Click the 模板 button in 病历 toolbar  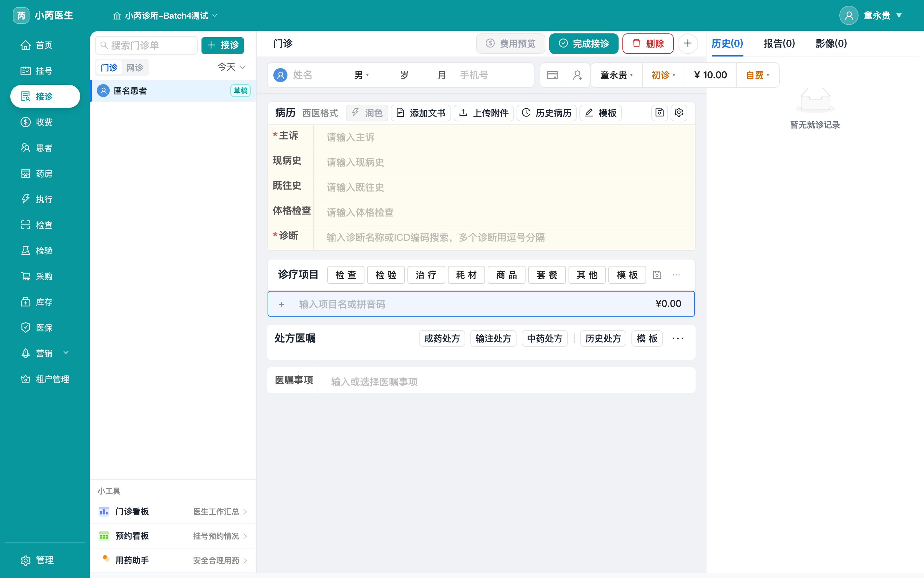pos(601,113)
